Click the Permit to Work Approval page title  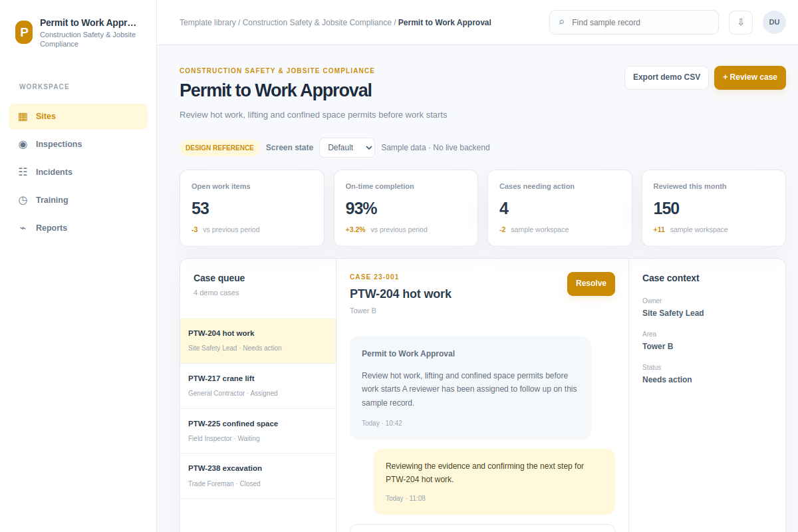tap(275, 90)
